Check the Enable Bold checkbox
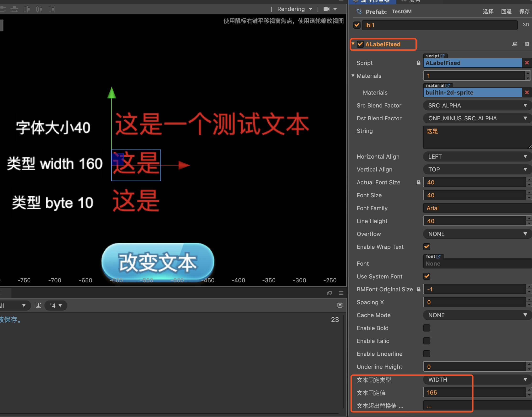This screenshot has height=417, width=532. [x=426, y=328]
